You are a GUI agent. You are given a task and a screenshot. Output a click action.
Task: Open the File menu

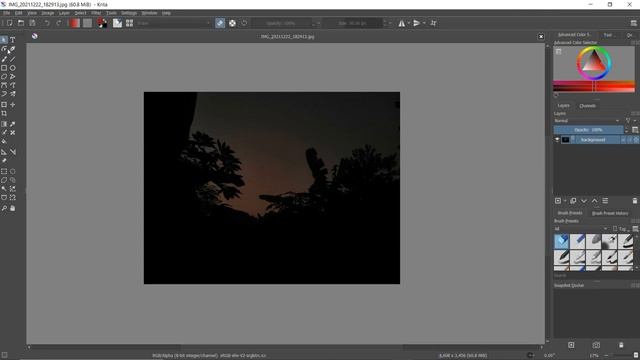tap(7, 13)
